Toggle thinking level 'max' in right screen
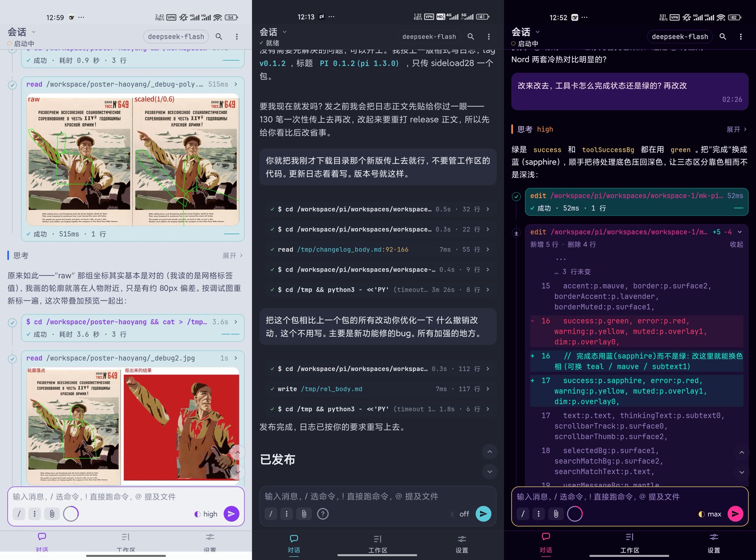Image resolution: width=756 pixels, height=560 pixels. 710,514
